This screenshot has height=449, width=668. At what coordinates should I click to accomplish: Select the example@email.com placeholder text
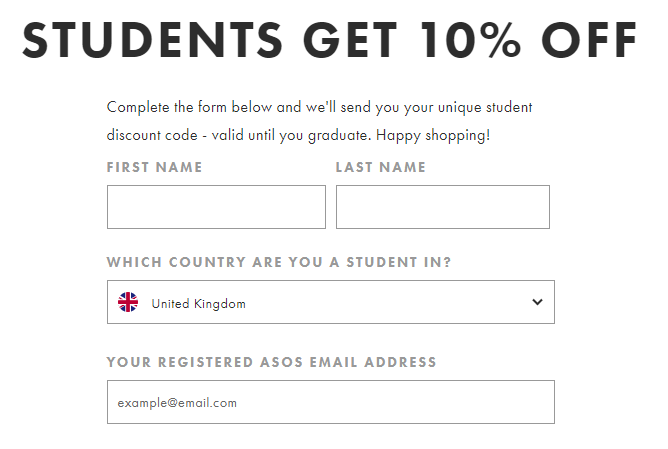point(177,403)
